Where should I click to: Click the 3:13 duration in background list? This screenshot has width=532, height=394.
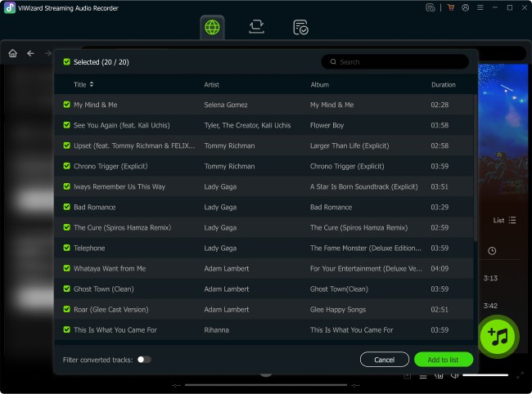coord(490,278)
